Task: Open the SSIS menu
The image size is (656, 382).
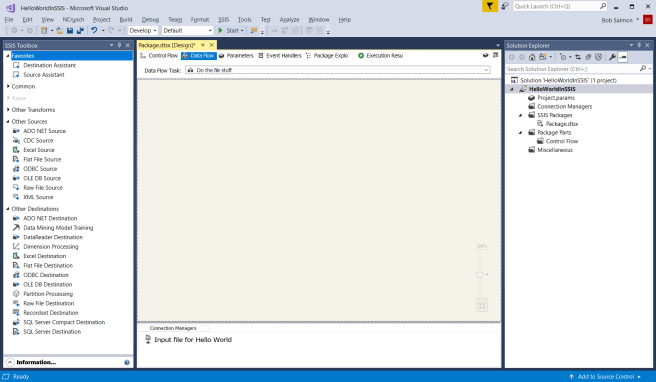Action: (223, 20)
